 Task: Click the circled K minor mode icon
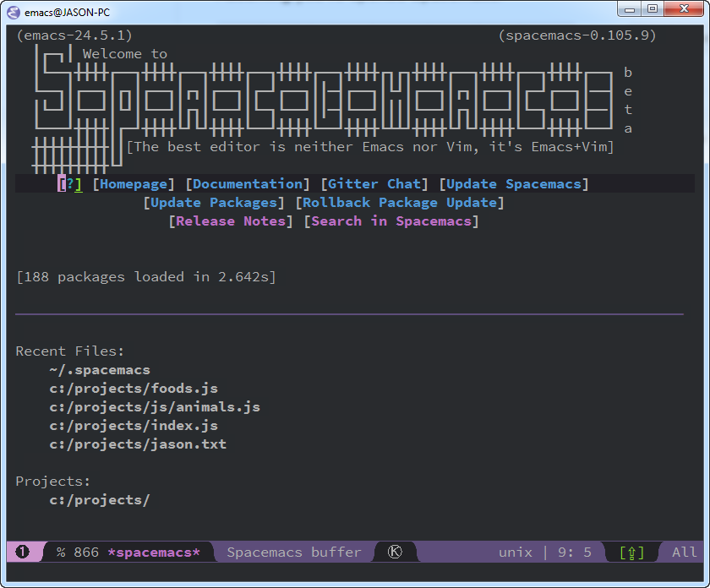(395, 552)
